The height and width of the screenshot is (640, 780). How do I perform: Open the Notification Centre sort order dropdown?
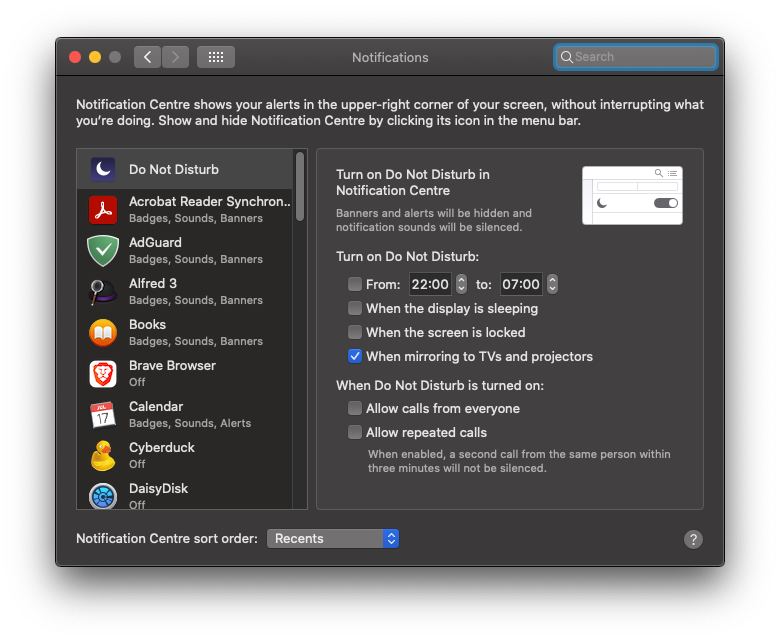coord(333,539)
